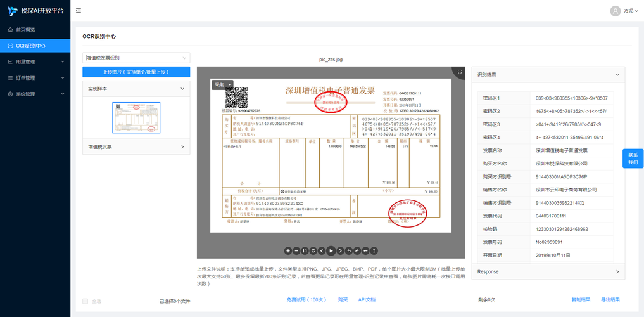Click the pic_zzs.jpg file name

click(331, 60)
